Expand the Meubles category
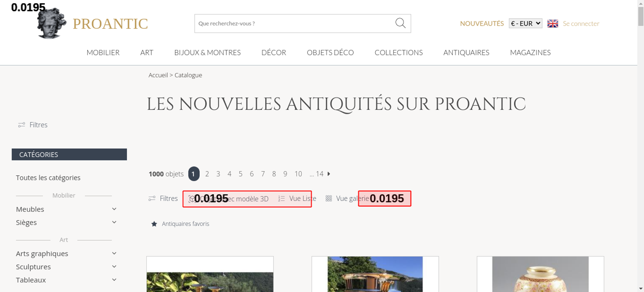The width and height of the screenshot is (644, 292). pyautogui.click(x=114, y=209)
